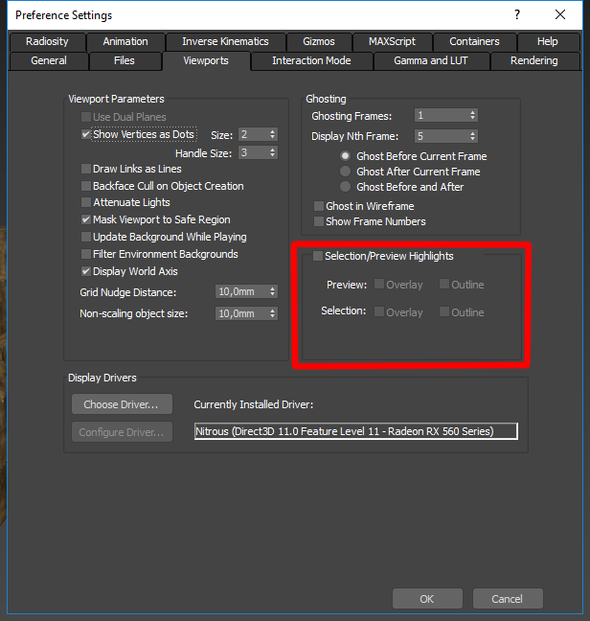Open the Interaction Mode tab
The width and height of the screenshot is (590, 621).
pyautogui.click(x=312, y=61)
